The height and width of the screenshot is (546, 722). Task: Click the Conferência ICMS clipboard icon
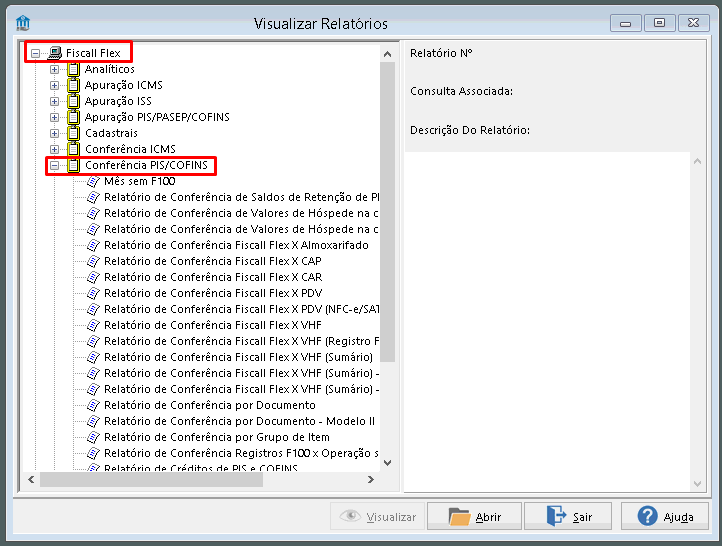(x=73, y=149)
